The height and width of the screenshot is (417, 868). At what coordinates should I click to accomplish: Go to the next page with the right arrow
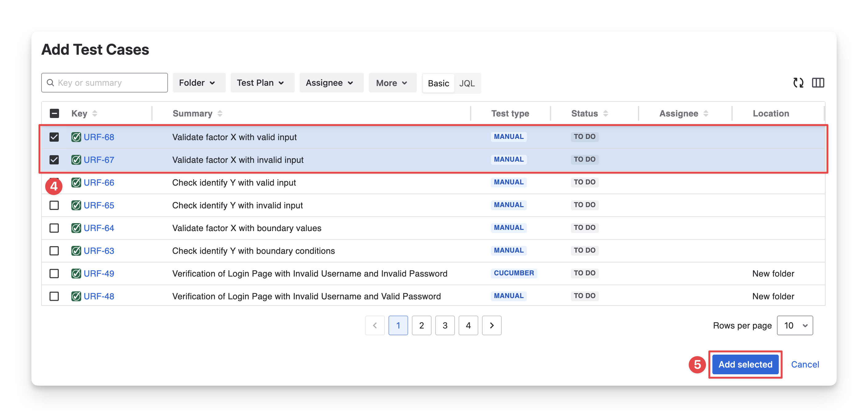tap(492, 325)
